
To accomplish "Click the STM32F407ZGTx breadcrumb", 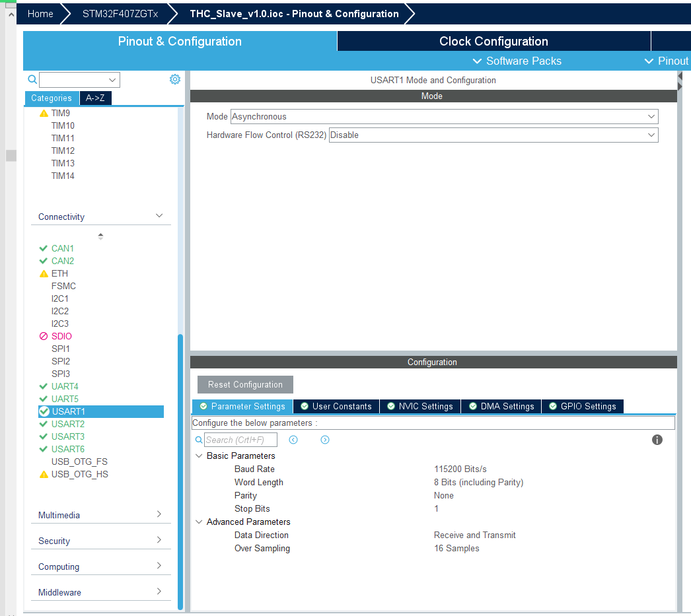I will [120, 14].
